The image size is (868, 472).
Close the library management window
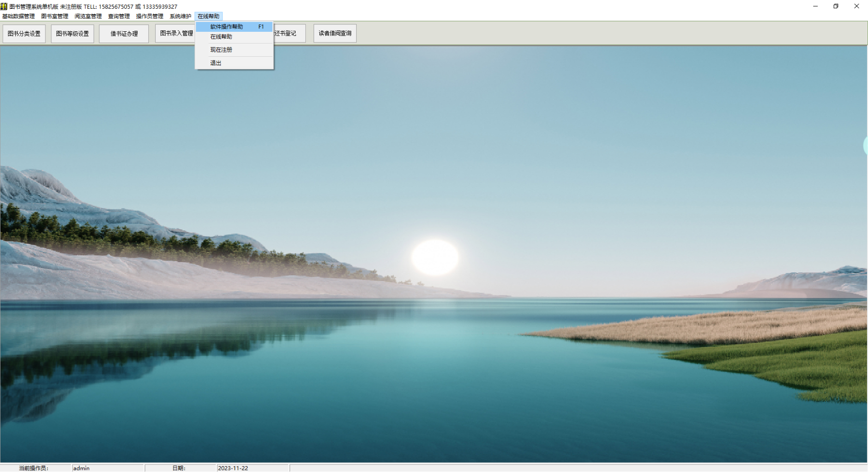(x=857, y=6)
